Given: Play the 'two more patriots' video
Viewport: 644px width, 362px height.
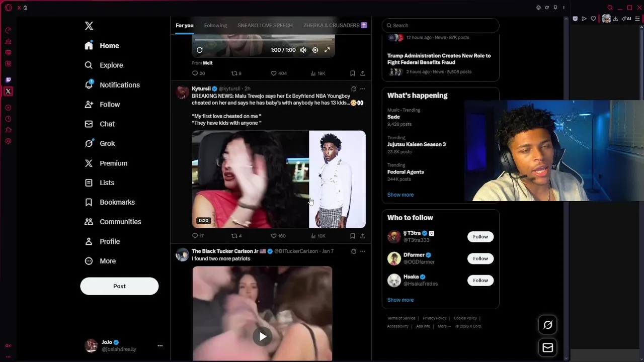Looking at the screenshot, I should click(x=263, y=336).
